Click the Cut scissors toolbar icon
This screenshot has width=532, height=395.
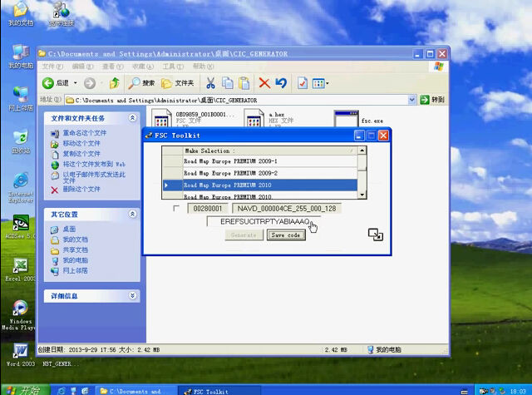[x=210, y=83]
